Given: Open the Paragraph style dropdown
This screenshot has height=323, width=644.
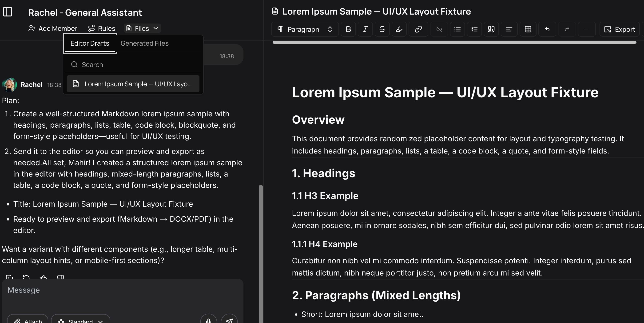Looking at the screenshot, I should coord(305,29).
